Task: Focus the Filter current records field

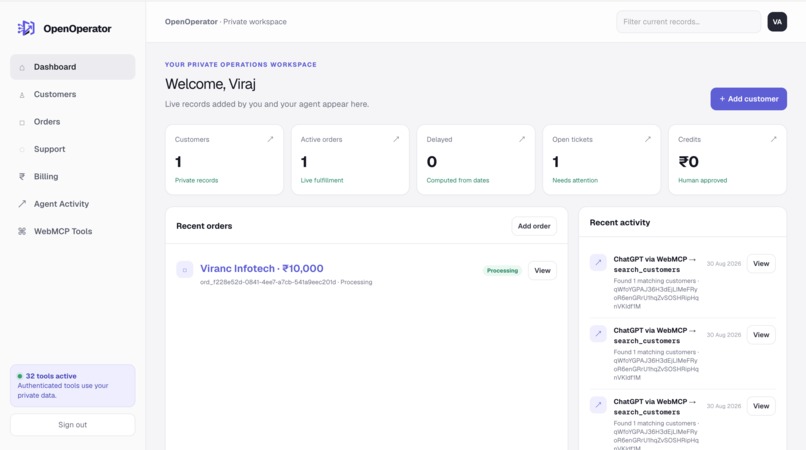Action: 688,22
